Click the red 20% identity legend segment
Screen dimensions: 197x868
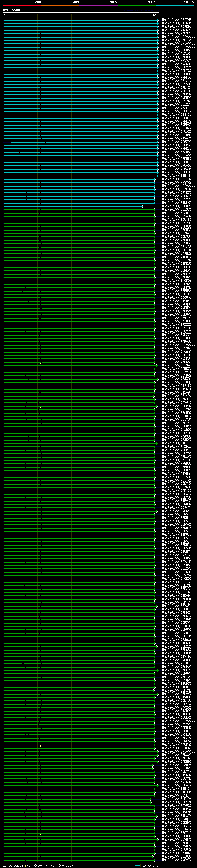pos(22,6)
